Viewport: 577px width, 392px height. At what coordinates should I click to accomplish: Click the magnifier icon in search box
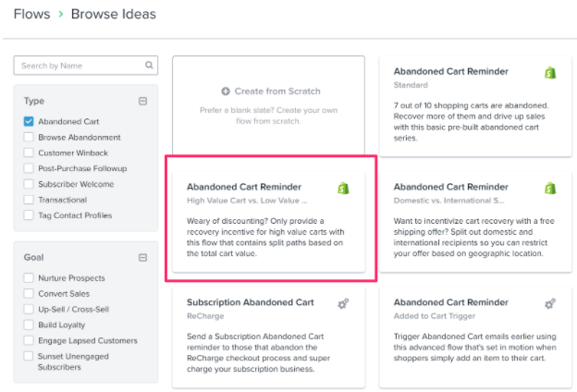coord(149,65)
